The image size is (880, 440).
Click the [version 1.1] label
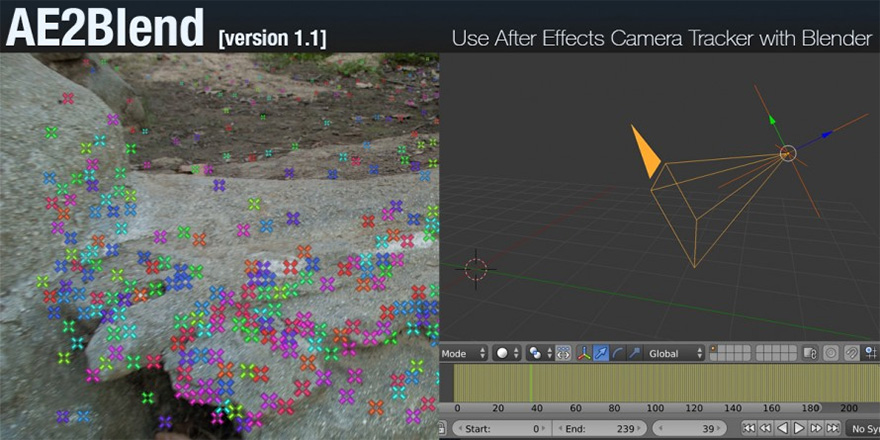272,37
